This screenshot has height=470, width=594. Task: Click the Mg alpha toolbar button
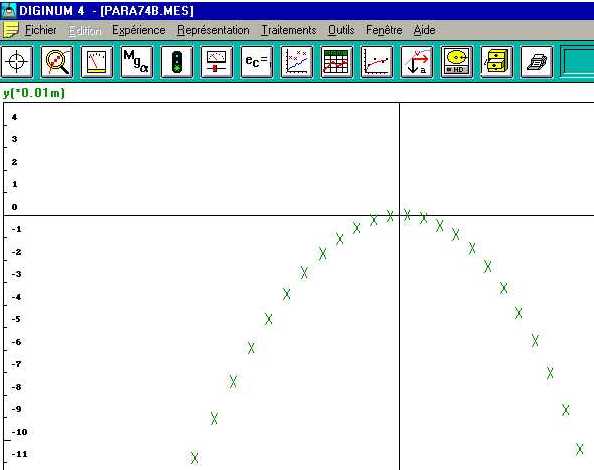tap(136, 62)
